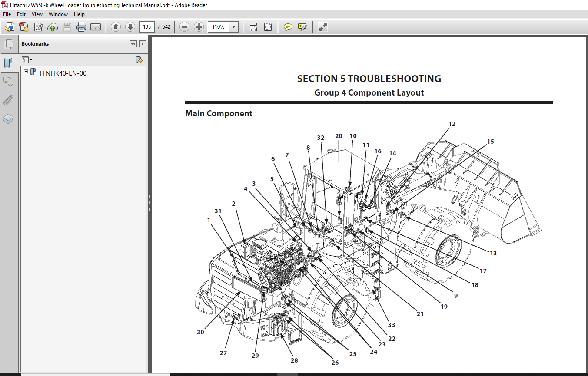588x376 pixels.
Task: Open the Signatures panel in sidebar
Action: click(x=8, y=81)
